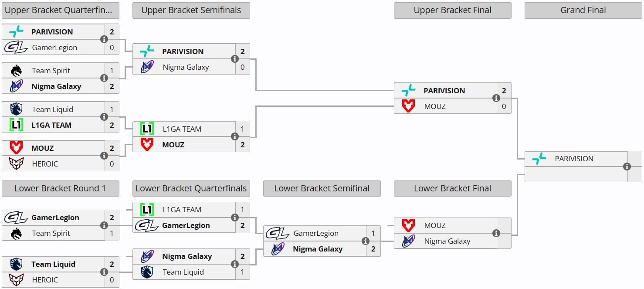Click L1GA TEAM logo in Upper Bracket Semifinals
The height and width of the screenshot is (289, 644).
[x=147, y=129]
